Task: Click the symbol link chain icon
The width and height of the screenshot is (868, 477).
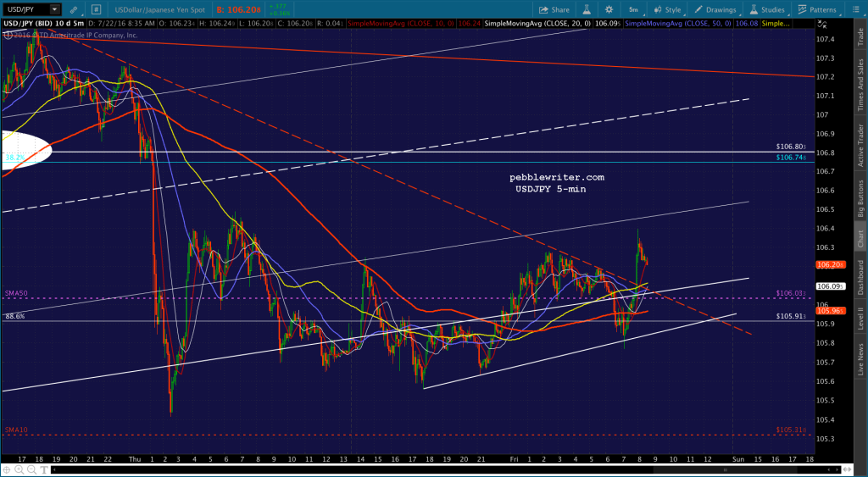Action: [74, 9]
